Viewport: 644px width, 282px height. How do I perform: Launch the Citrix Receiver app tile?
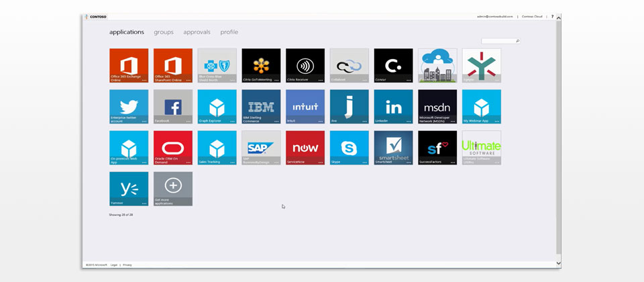point(305,66)
